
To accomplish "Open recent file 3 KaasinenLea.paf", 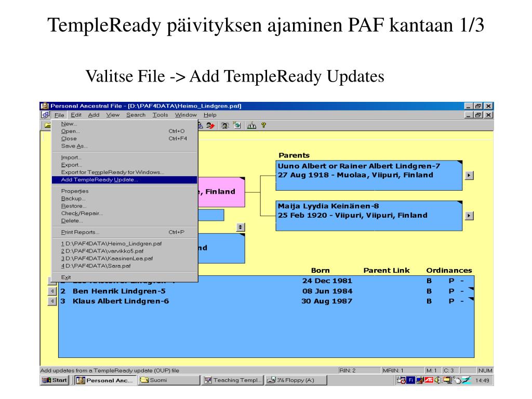I will click(x=125, y=259).
